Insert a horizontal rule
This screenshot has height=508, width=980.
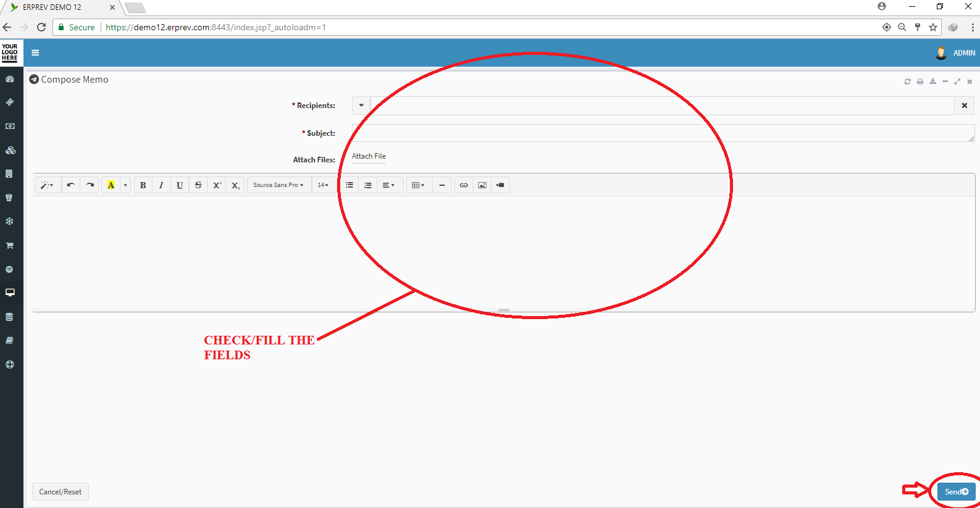tap(442, 185)
